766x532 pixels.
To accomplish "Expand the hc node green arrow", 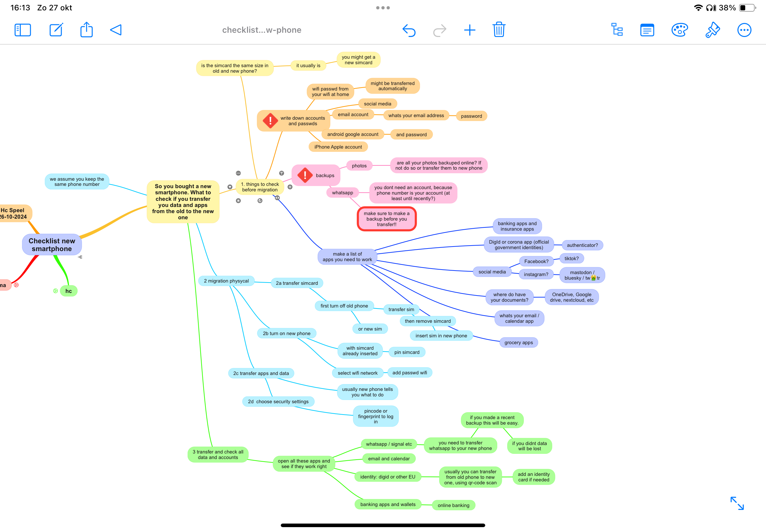I will click(x=56, y=291).
